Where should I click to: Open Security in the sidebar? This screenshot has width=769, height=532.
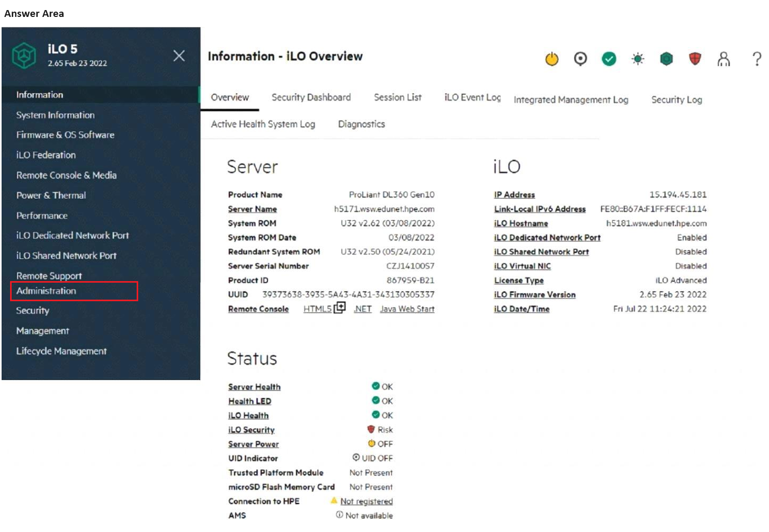click(32, 311)
